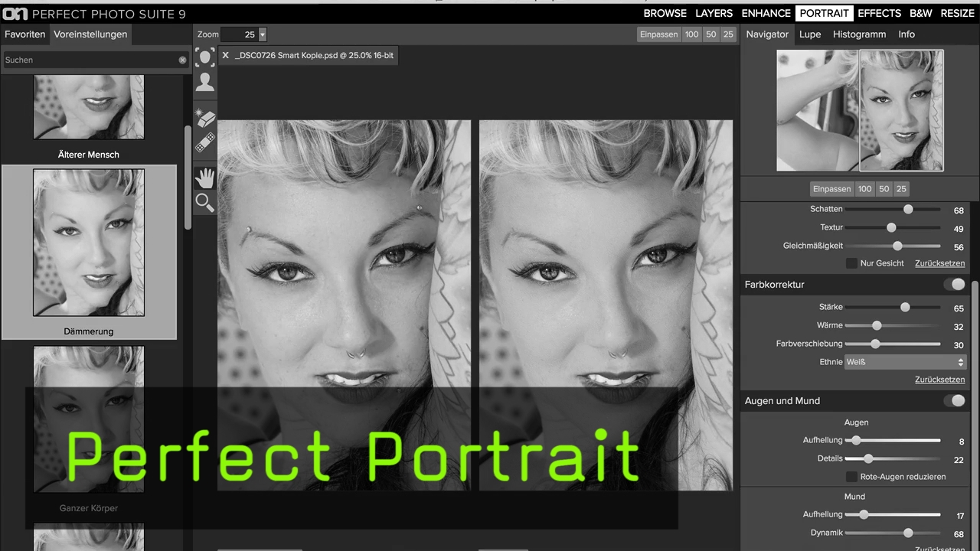Switch to the ENHANCE module

pyautogui.click(x=766, y=13)
